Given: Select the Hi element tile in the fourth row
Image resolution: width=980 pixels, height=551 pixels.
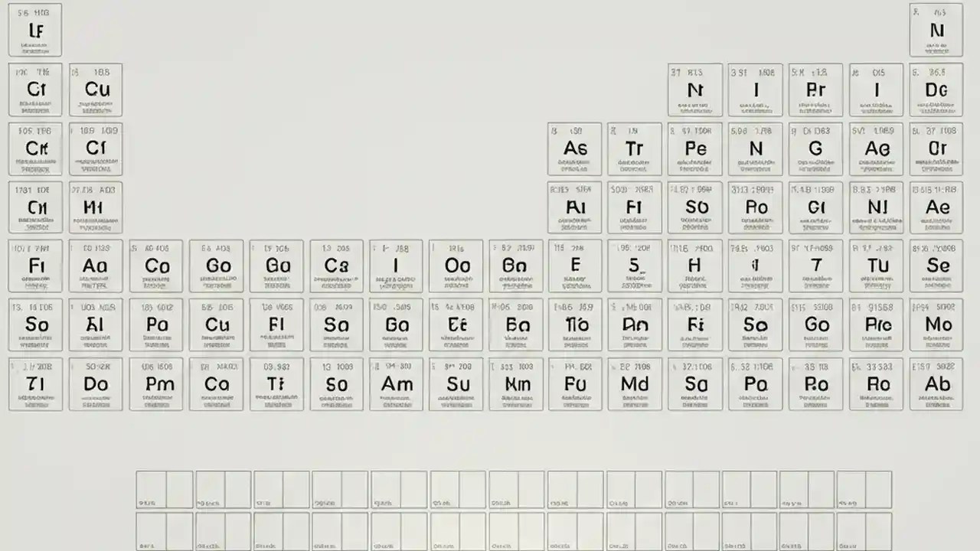Looking at the screenshot, I should pyautogui.click(x=96, y=207).
